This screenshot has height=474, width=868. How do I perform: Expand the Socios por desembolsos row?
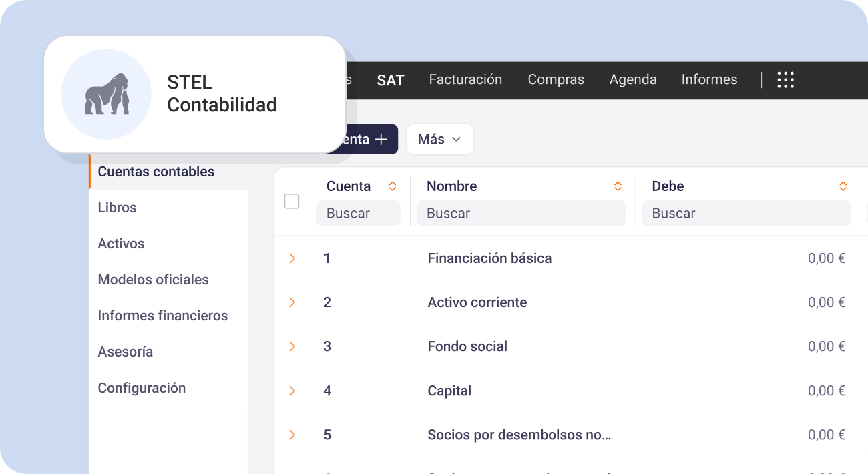292,434
